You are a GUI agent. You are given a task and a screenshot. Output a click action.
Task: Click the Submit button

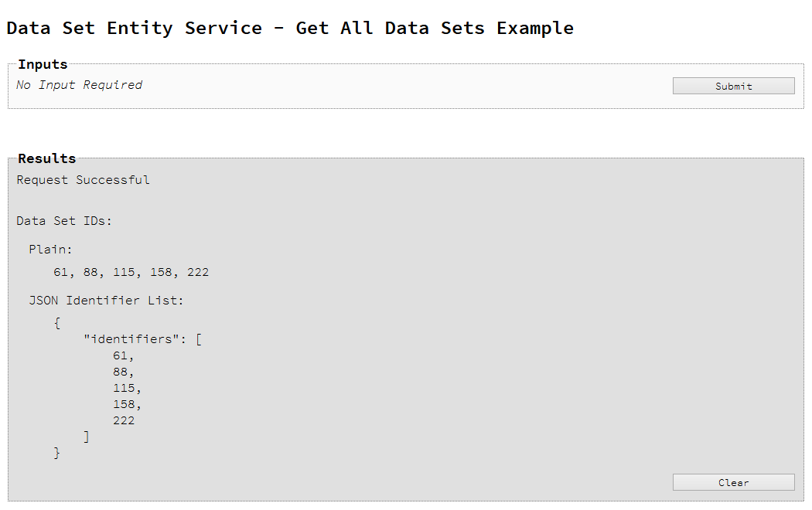[733, 86]
